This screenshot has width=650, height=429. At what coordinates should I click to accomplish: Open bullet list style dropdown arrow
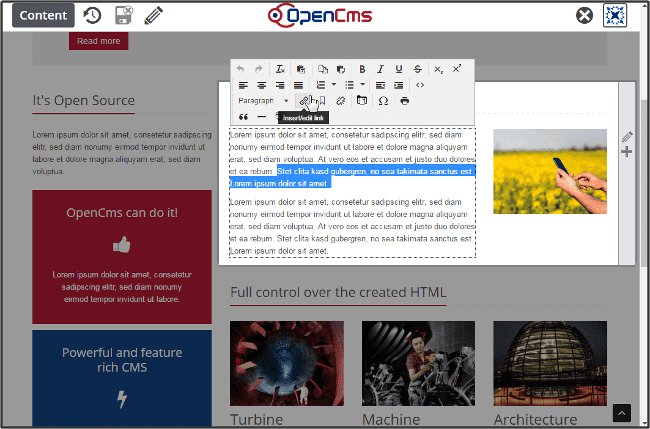pos(363,85)
